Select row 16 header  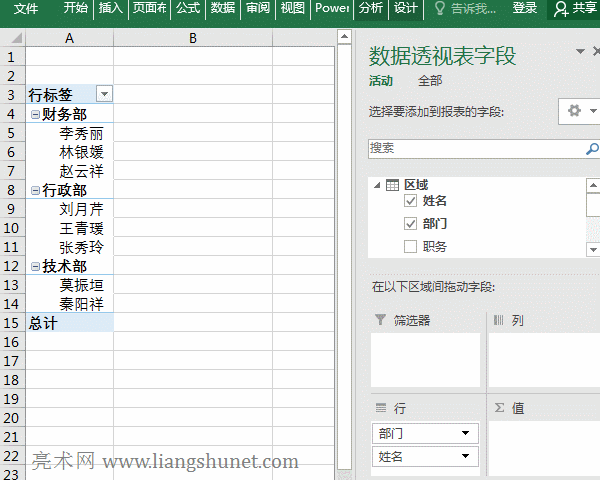[x=11, y=342]
